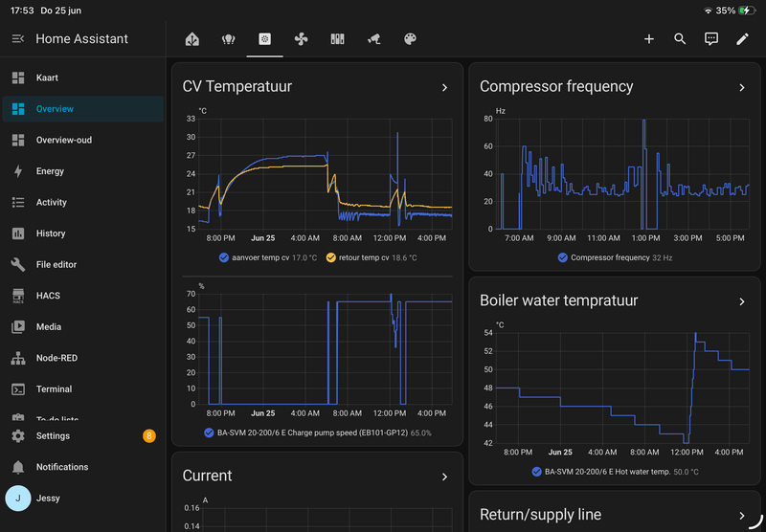
Task: Switch to the light bulb tab
Action: [x=228, y=39]
